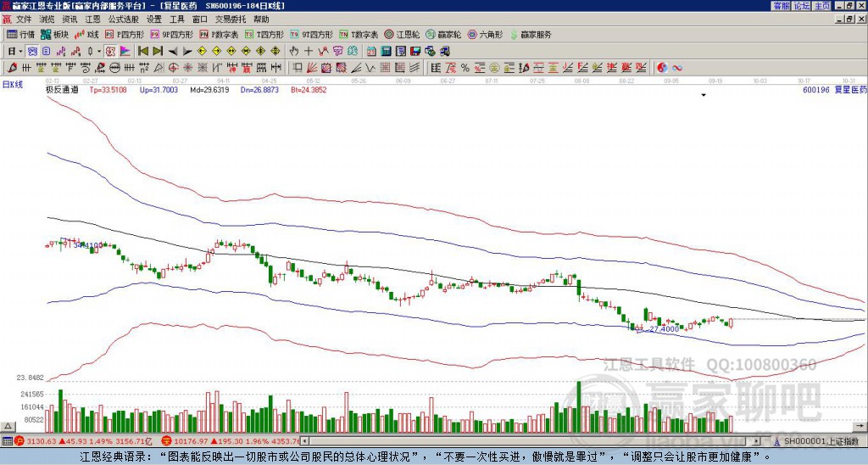Launch the 赢家轮 winner wheel
The image size is (868, 465).
click(x=443, y=34)
